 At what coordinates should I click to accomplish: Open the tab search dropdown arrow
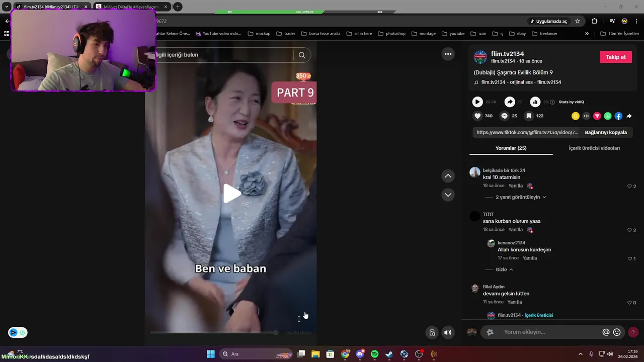tap(7, 7)
